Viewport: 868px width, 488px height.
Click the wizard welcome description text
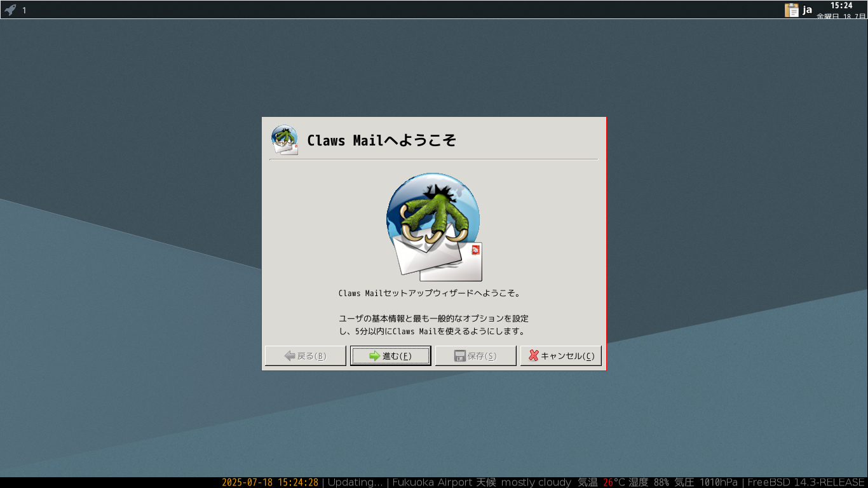coord(434,312)
